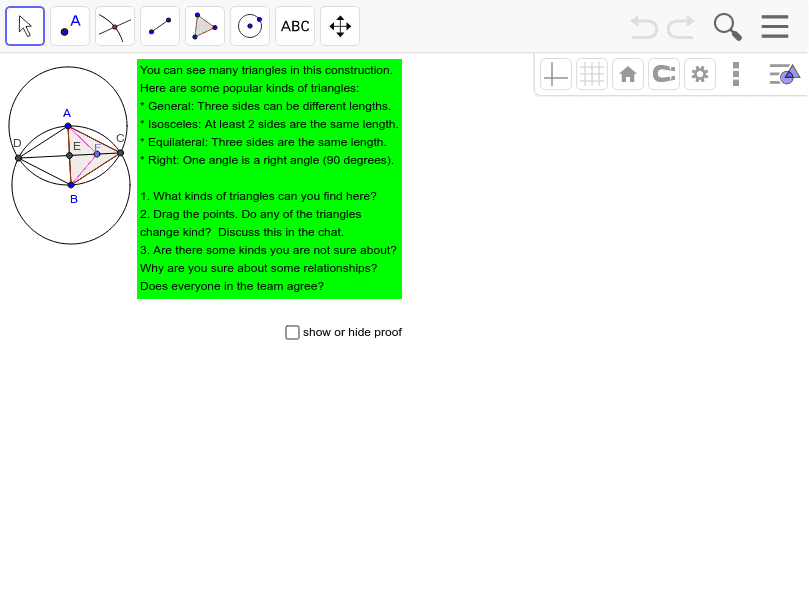809x600 pixels.
Task: Click the Redo arrow
Action: 681,27
